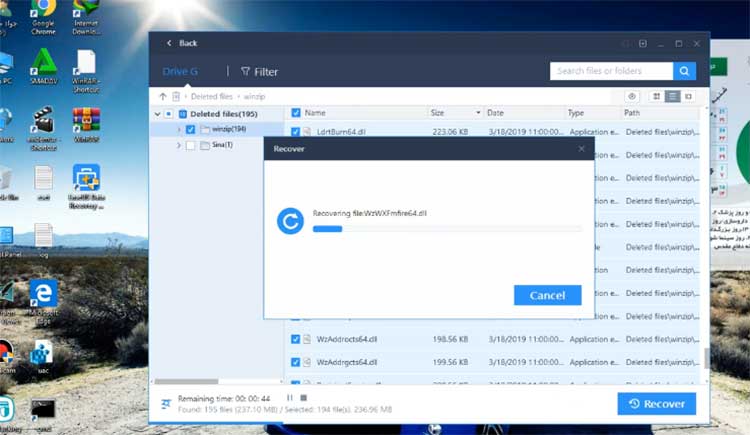This screenshot has height=435, width=750.
Task: Open the Filter options
Action: 259,72
